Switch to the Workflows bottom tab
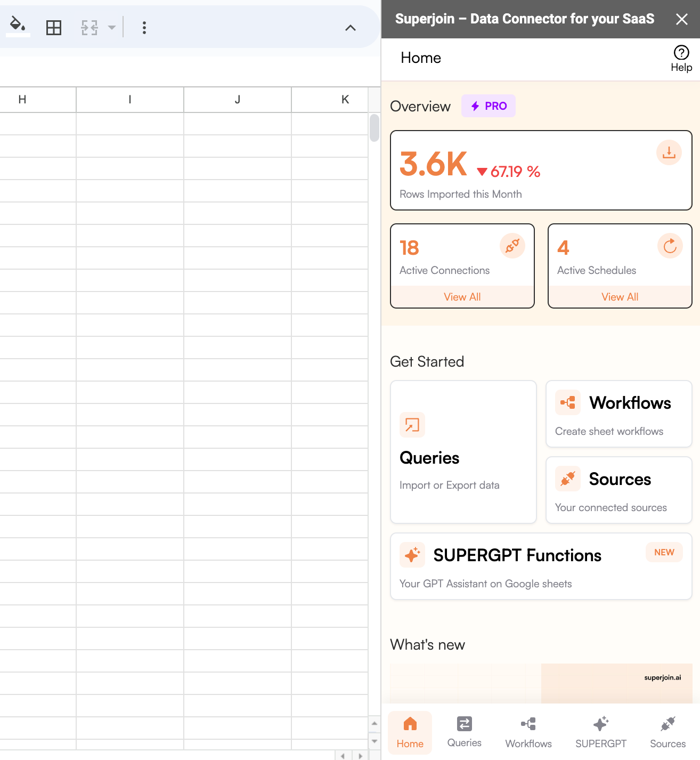The height and width of the screenshot is (760, 700). (528, 733)
